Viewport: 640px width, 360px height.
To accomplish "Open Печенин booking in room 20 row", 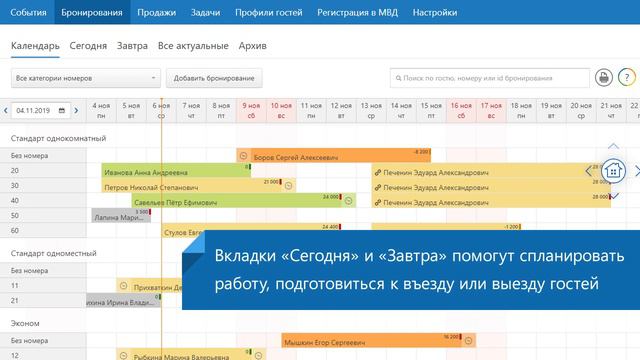I will point(491,171).
